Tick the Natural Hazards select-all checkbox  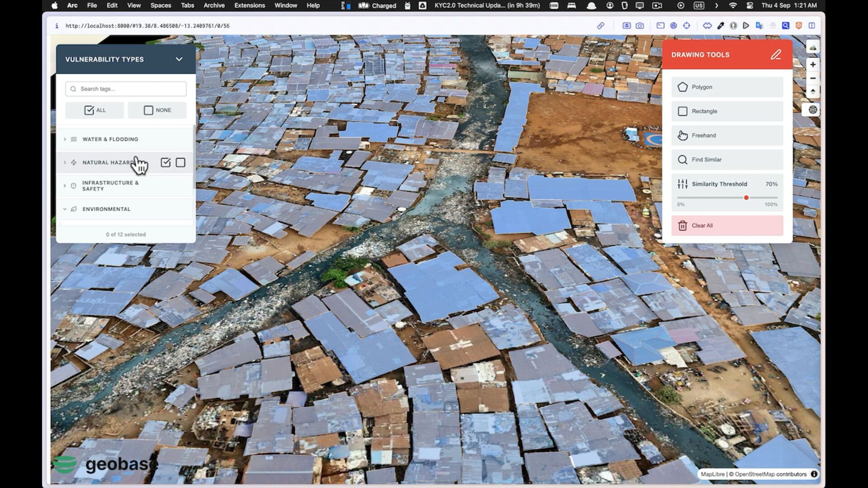(x=165, y=163)
